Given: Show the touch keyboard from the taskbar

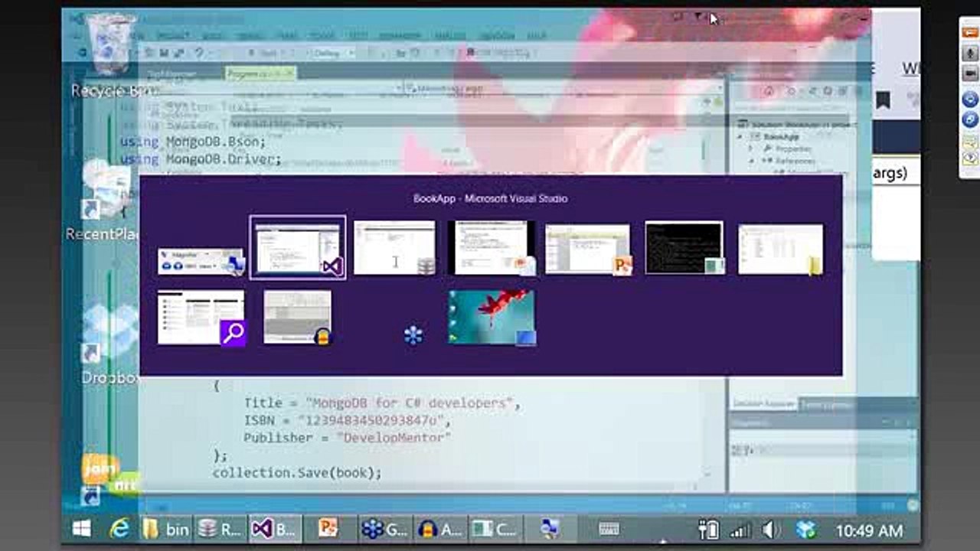Looking at the screenshot, I should 609,529.
